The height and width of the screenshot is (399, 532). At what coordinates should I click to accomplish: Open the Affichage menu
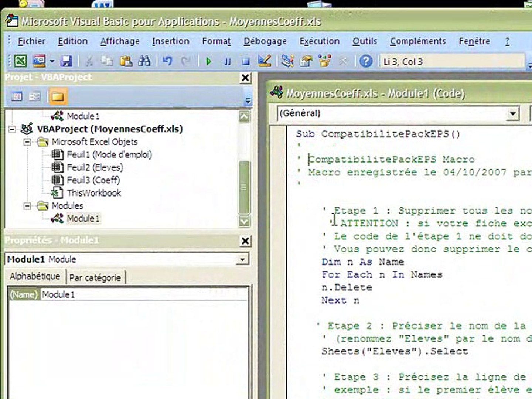click(120, 41)
